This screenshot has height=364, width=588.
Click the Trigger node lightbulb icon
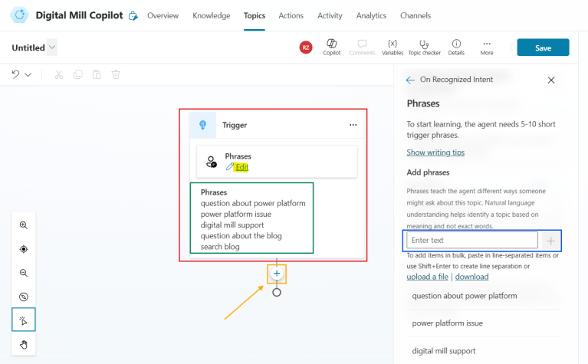(x=202, y=125)
